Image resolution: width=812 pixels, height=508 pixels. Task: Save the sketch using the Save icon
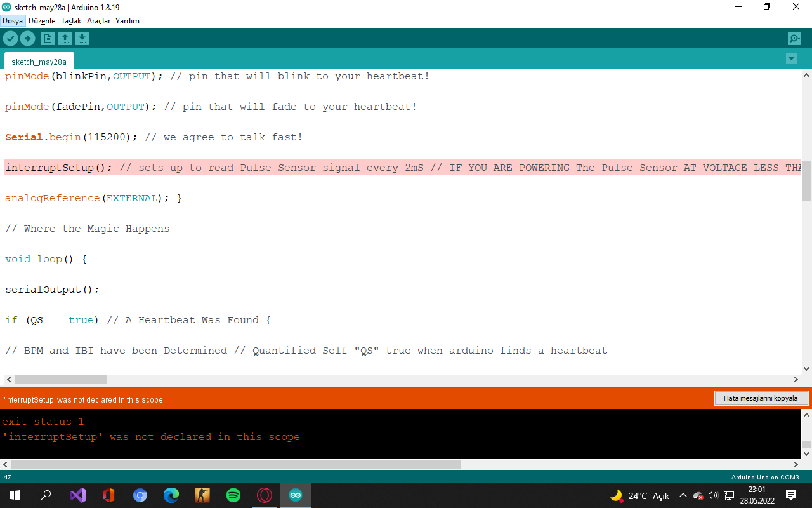tap(82, 38)
